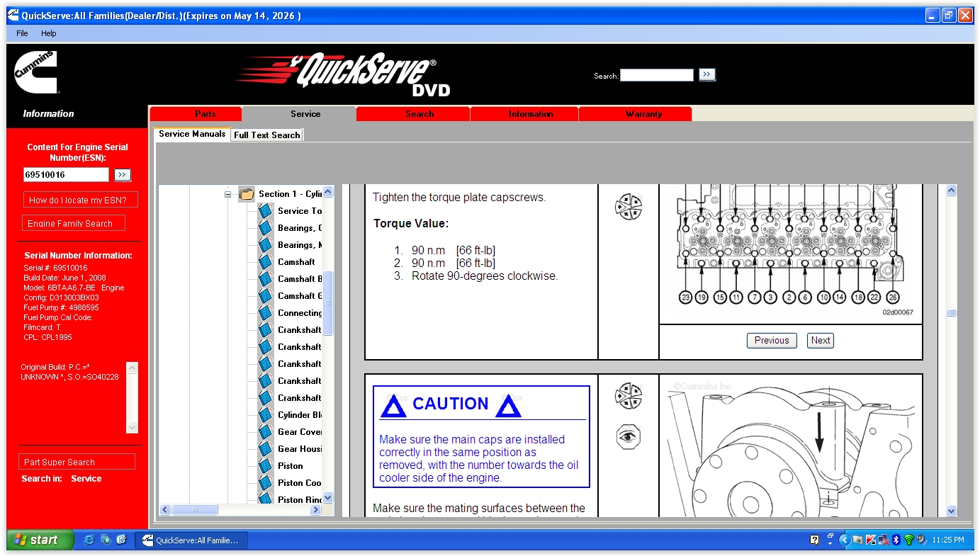The height and width of the screenshot is (556, 980).
Task: Click the content pane scroll-up arrow
Action: (951, 191)
